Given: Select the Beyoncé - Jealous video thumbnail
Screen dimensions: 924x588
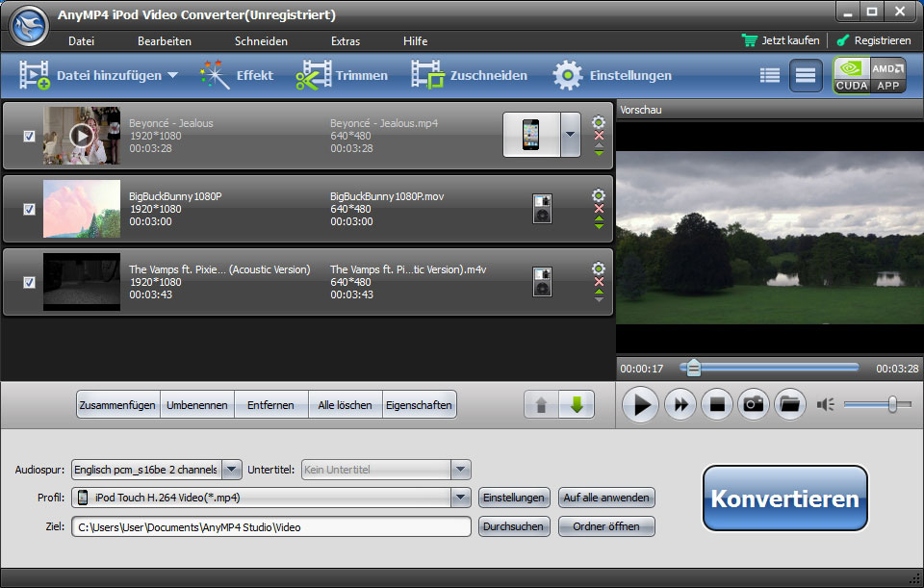Looking at the screenshot, I should click(81, 136).
